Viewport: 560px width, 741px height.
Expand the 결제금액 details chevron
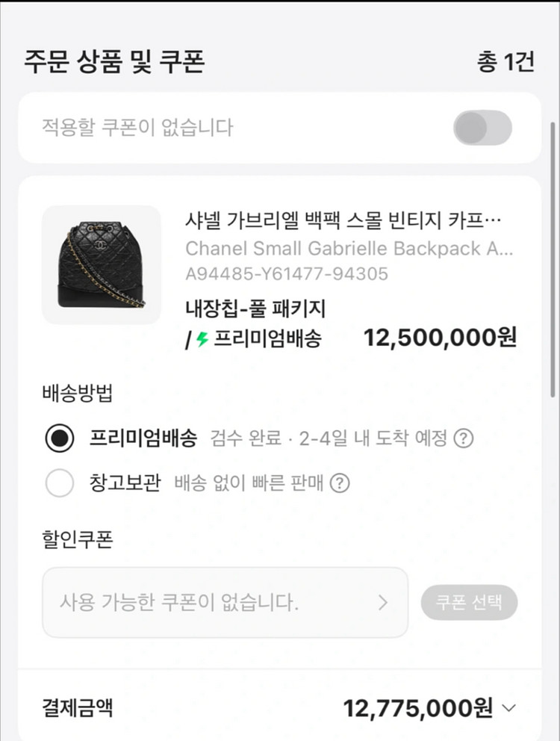(508, 708)
